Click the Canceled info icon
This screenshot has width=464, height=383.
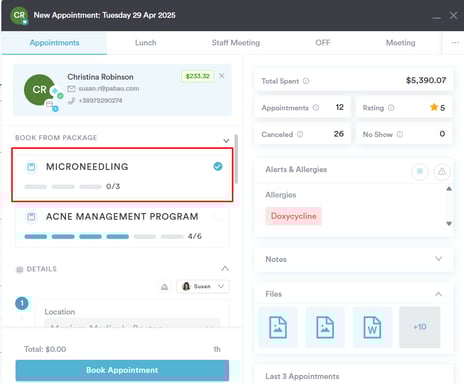300,134
